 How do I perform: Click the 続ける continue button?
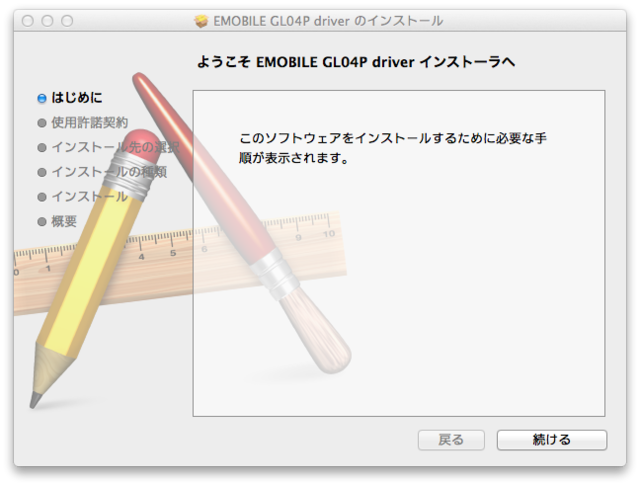[x=551, y=440]
